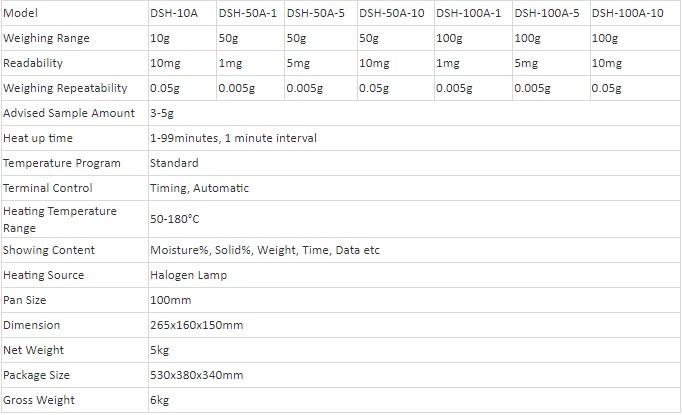Select the 265x160x150mm dimension value

pos(197,325)
